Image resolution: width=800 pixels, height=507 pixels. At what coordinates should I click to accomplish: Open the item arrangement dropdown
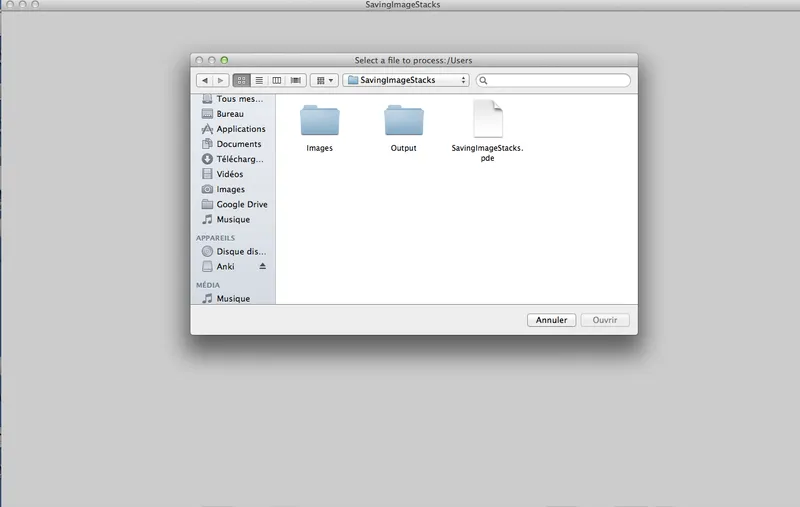coord(323,80)
